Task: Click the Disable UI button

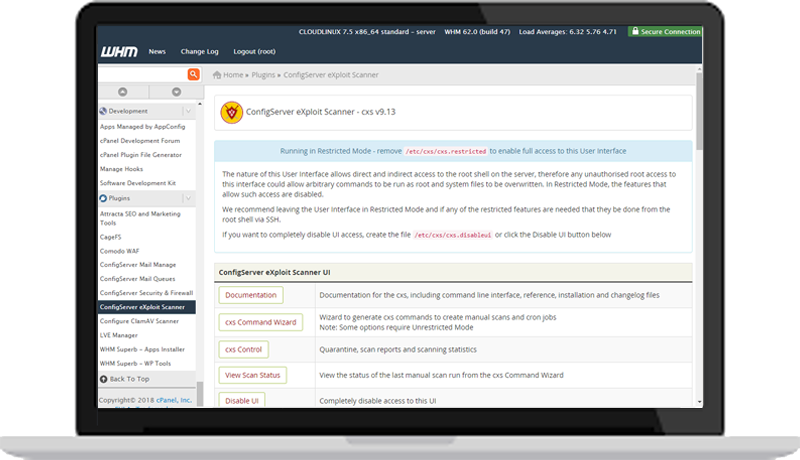Action: [x=242, y=400]
